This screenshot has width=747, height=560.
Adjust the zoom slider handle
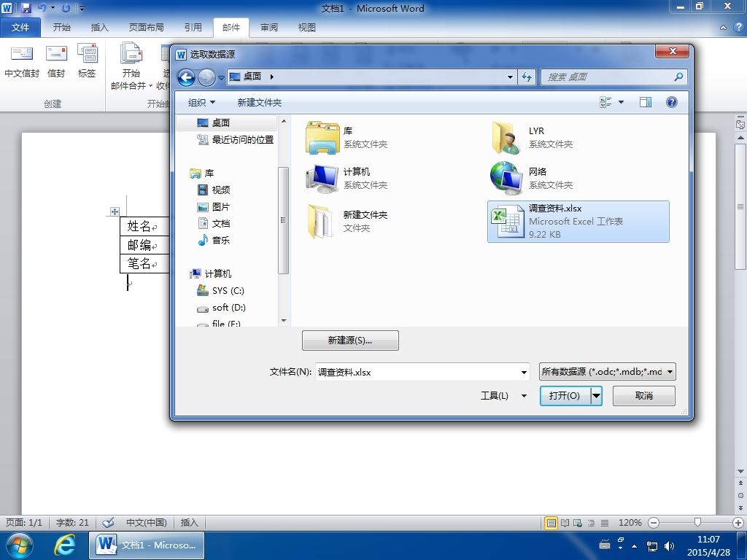click(x=697, y=522)
